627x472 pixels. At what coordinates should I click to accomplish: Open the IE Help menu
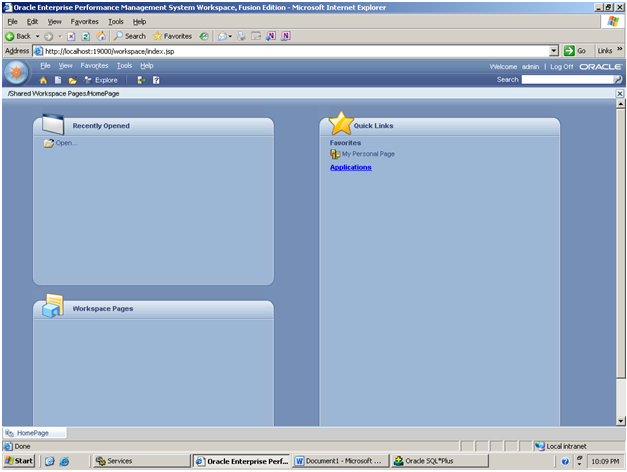pyautogui.click(x=140, y=22)
